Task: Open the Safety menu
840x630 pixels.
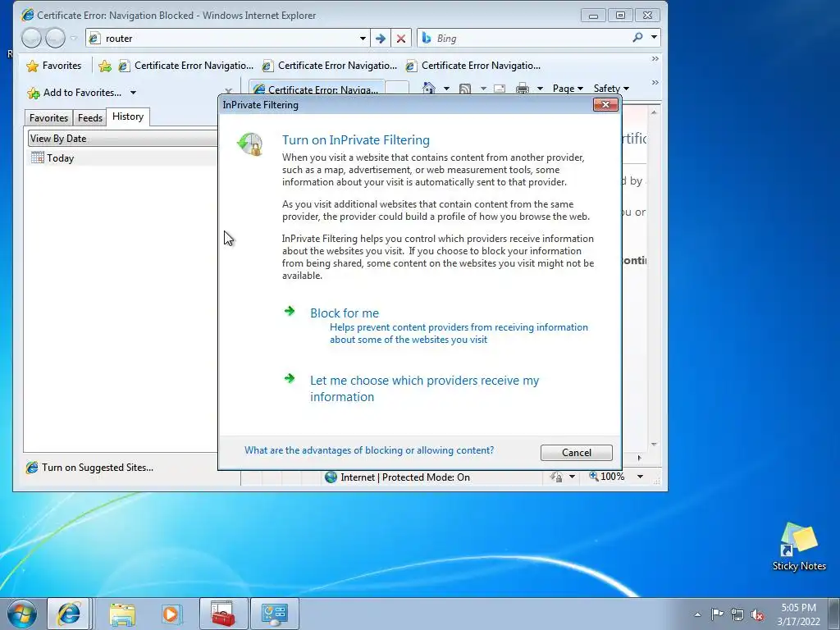Action: [x=611, y=89]
